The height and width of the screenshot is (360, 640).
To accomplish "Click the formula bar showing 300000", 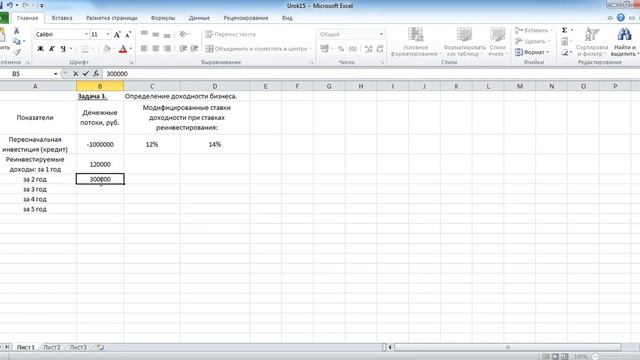I will click(371, 74).
